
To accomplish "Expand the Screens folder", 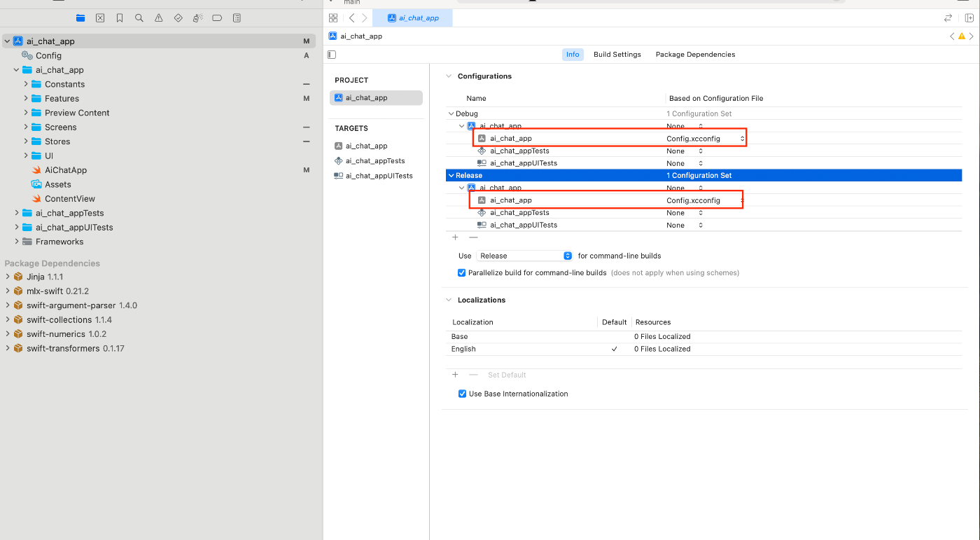I will click(x=26, y=127).
